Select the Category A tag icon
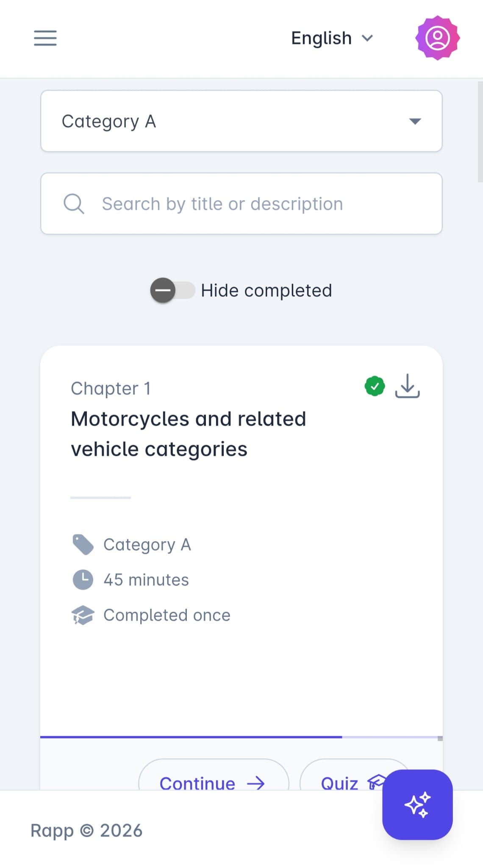 pyautogui.click(x=83, y=545)
